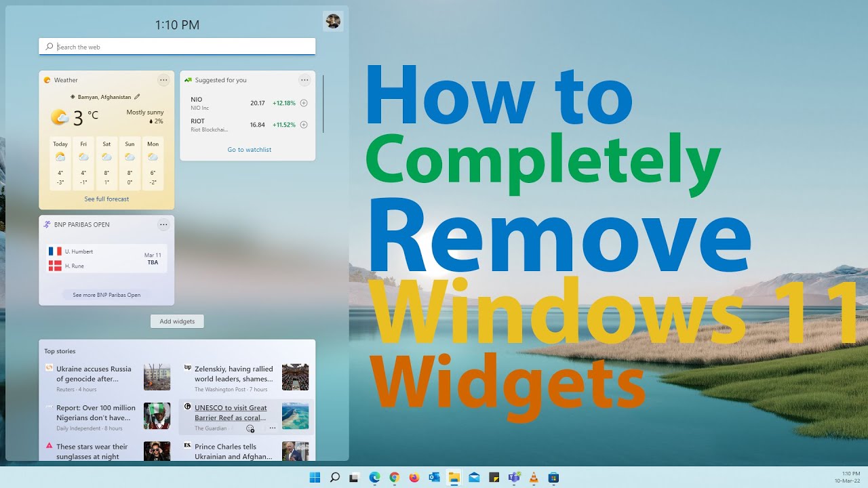Open the RIOT Blockchain stock row
Viewport: 868px width, 488px height.
tap(248, 125)
